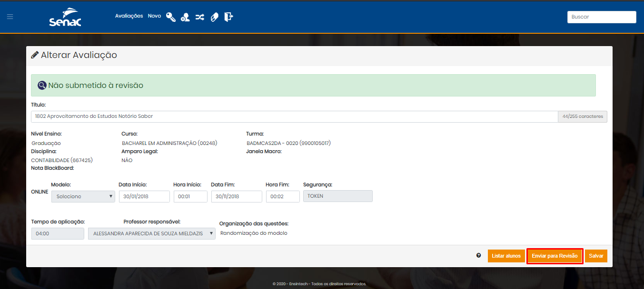Open the hamburger sidebar menu
Screen dimensions: 644x289
[x=10, y=17]
